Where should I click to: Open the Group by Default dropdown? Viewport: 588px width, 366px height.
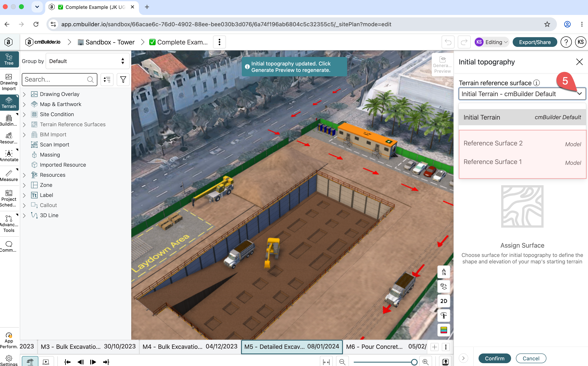point(87,61)
